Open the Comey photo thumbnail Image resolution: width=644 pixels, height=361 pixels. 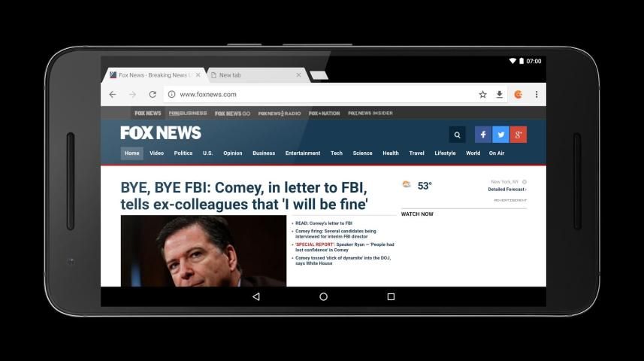click(204, 250)
